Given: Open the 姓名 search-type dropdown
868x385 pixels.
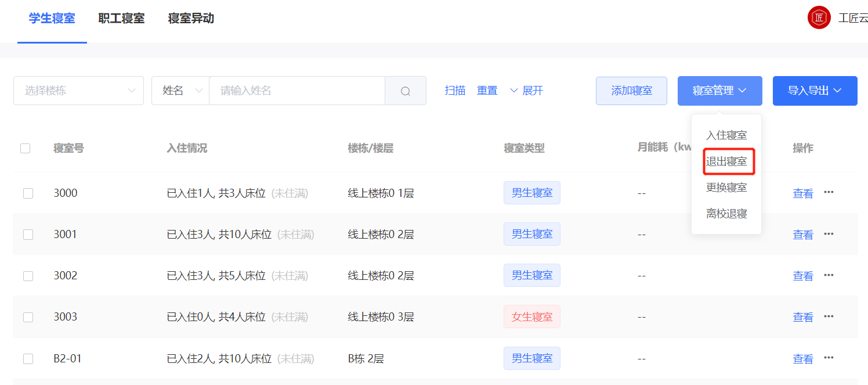Looking at the screenshot, I should (x=180, y=91).
